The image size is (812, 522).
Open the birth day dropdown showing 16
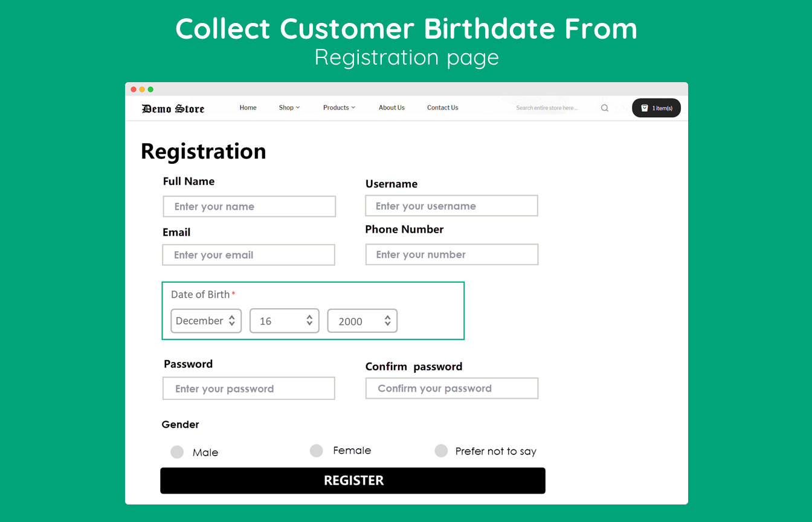[x=284, y=321]
